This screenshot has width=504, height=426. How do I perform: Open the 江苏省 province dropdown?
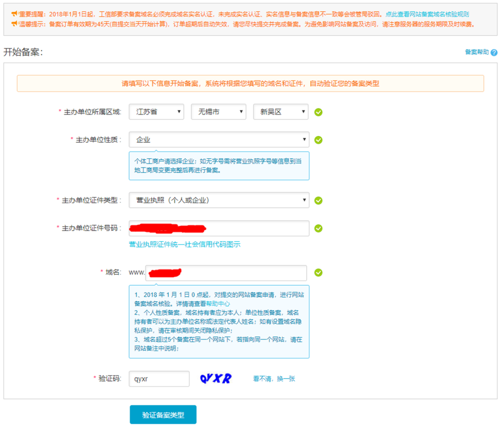point(156,112)
